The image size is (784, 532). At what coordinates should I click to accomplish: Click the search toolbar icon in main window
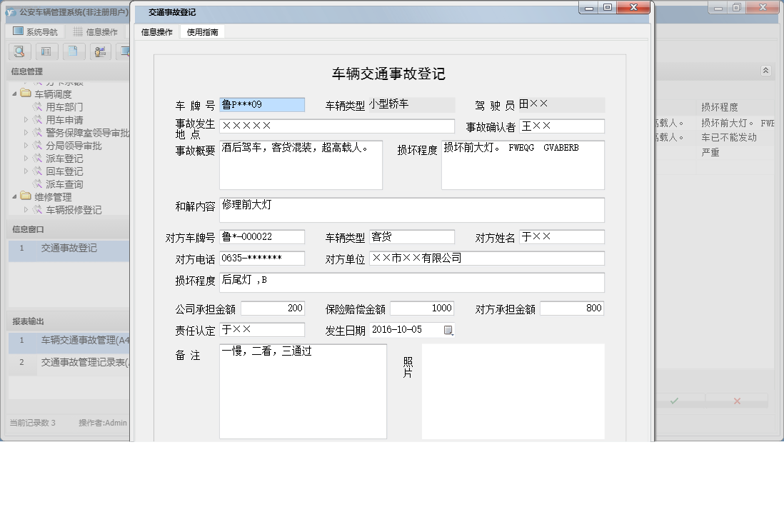(19, 51)
